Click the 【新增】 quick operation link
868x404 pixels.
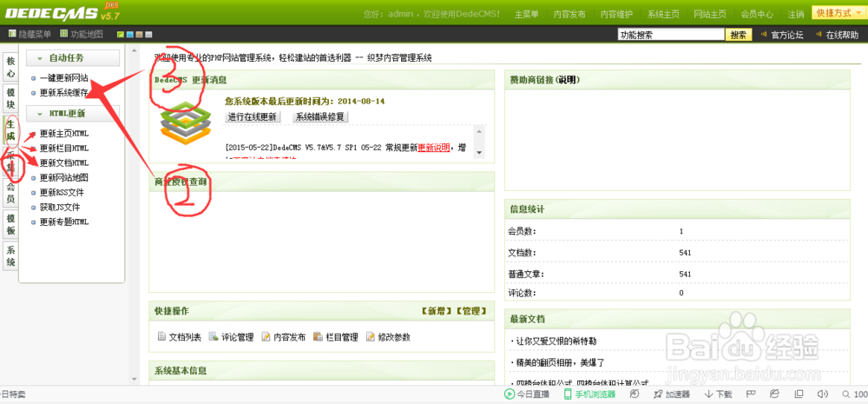437,311
